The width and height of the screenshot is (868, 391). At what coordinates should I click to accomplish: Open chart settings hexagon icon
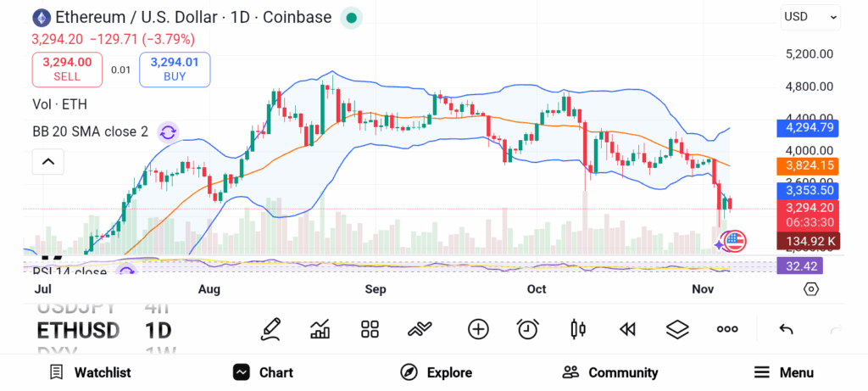point(811,289)
